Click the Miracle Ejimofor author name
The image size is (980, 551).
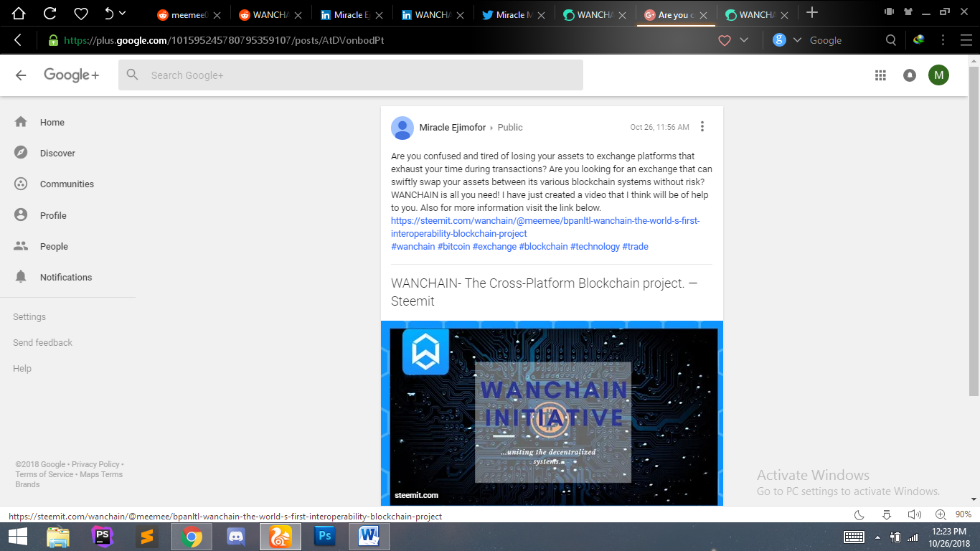453,127
